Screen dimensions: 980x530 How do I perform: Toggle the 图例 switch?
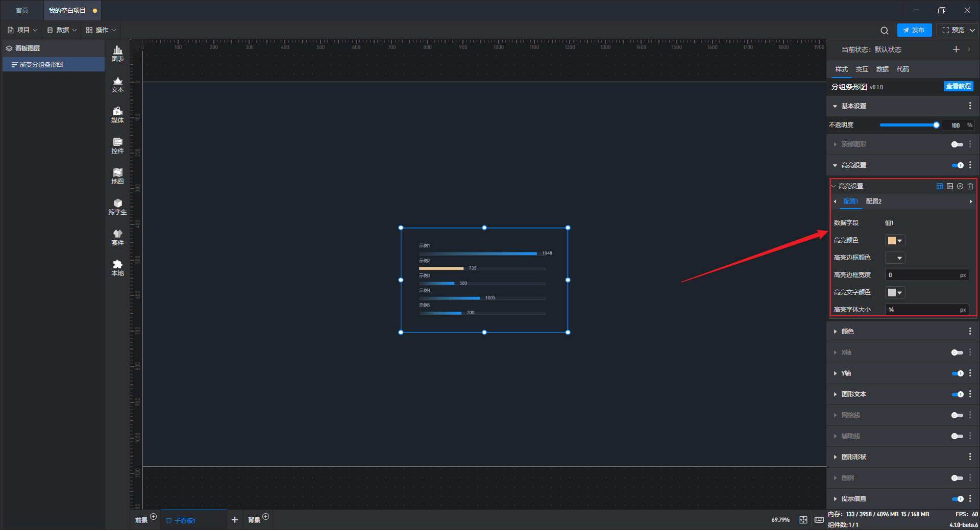coord(957,478)
